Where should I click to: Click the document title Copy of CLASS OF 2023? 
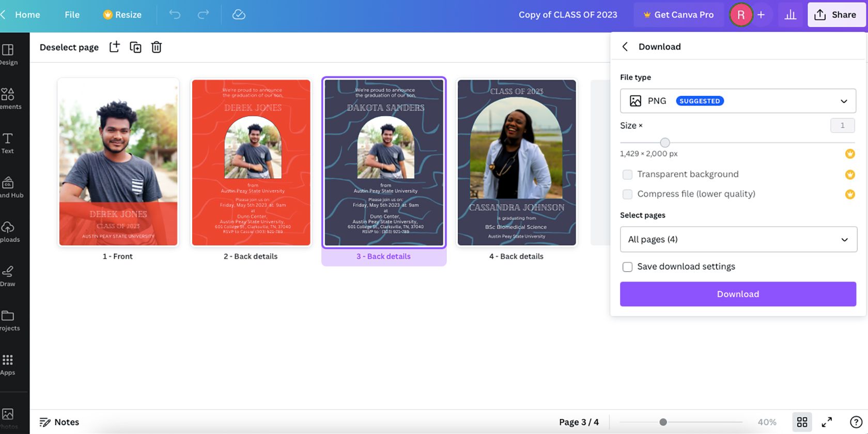568,14
